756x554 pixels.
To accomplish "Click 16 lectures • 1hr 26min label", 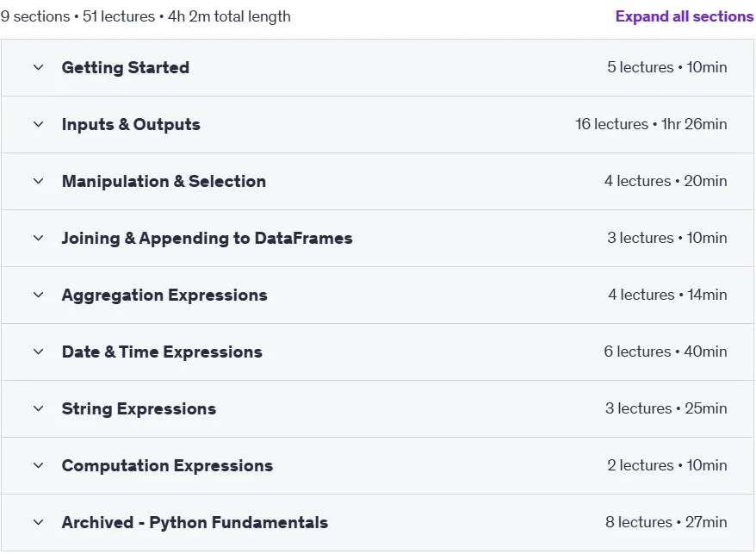I will [651, 124].
